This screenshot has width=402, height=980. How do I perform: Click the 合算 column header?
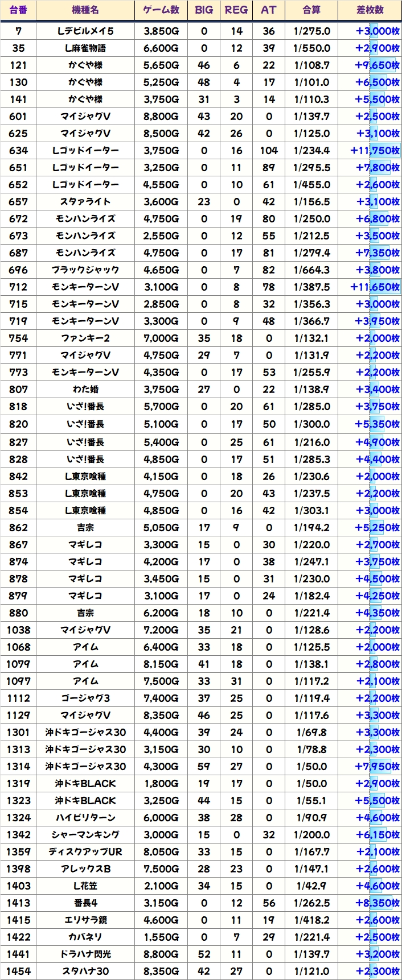click(311, 10)
